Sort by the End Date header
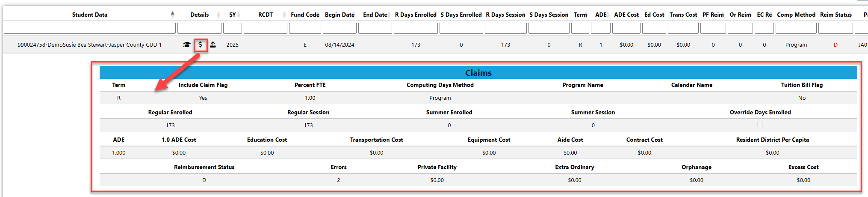This screenshot has width=868, height=197. pyautogui.click(x=375, y=15)
